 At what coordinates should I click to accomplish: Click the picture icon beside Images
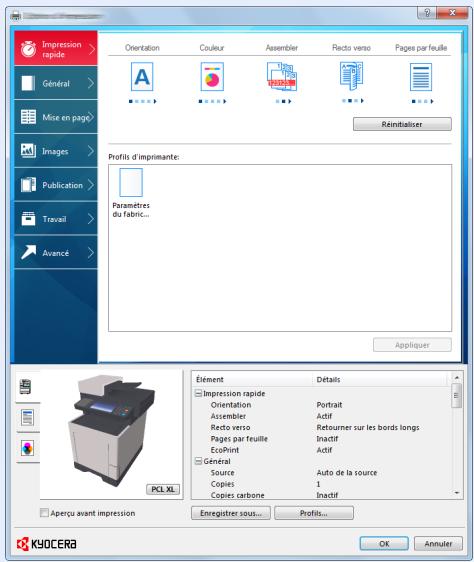point(28,151)
